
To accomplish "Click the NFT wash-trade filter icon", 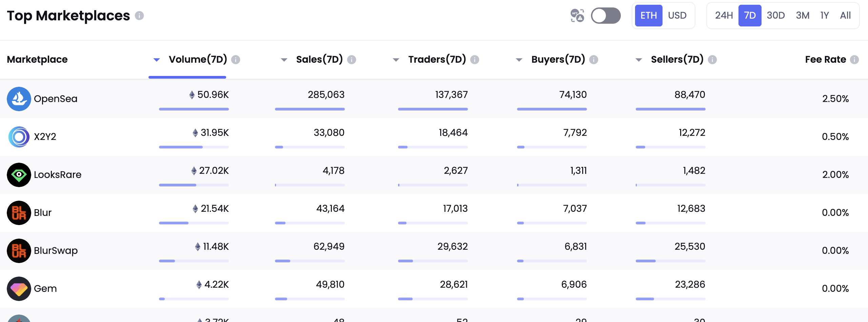I will pyautogui.click(x=577, y=16).
